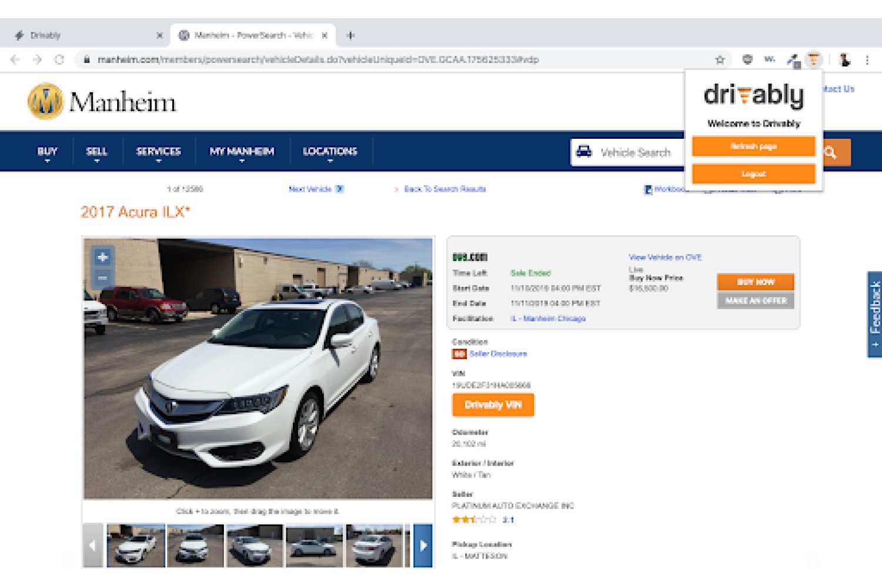Open the Chrome three-dot menu
882x588 pixels.
(x=867, y=59)
